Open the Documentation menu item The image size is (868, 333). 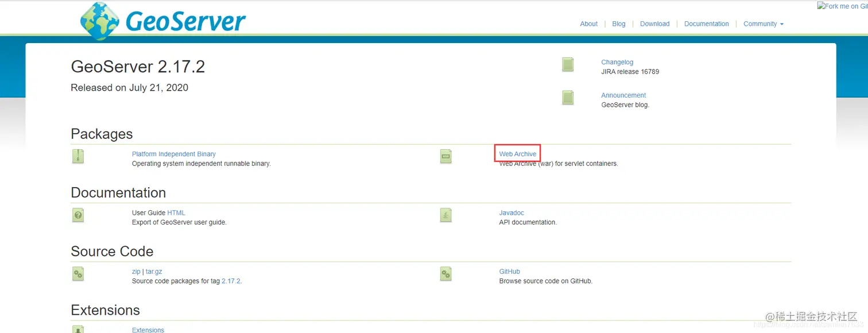707,24
